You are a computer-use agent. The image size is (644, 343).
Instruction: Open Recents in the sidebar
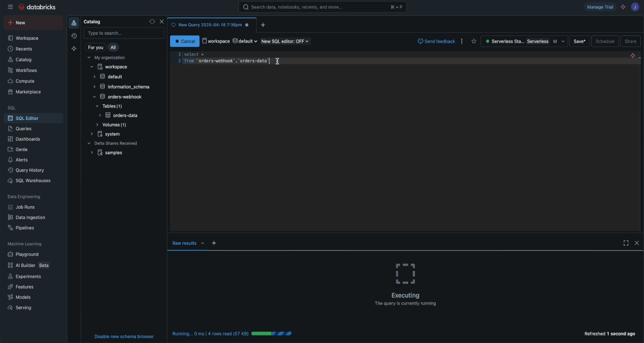coord(33,49)
